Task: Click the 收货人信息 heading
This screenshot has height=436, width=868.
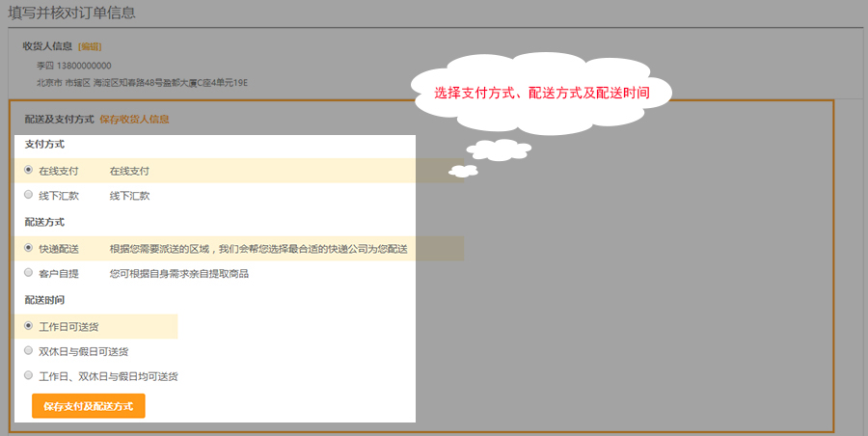Action: pyautogui.click(x=47, y=46)
